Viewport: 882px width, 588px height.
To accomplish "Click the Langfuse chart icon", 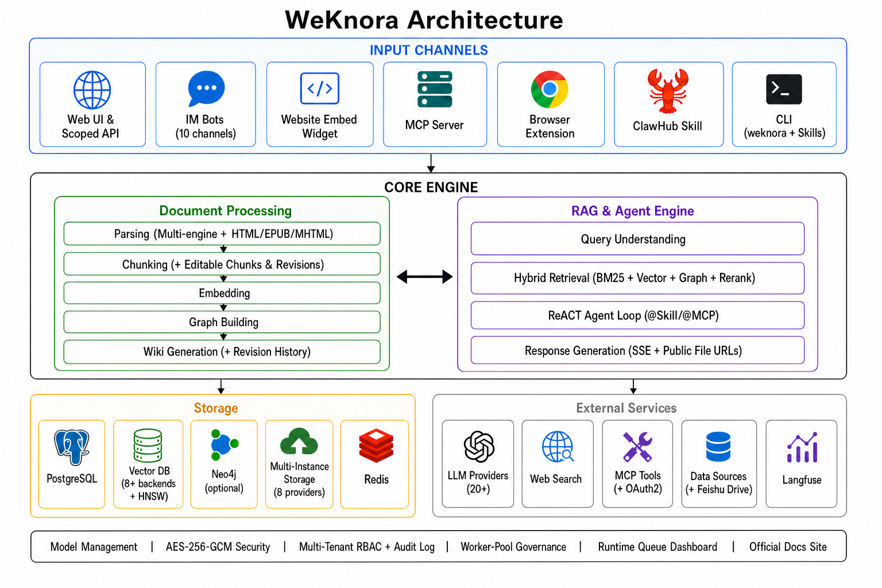I will [x=802, y=448].
